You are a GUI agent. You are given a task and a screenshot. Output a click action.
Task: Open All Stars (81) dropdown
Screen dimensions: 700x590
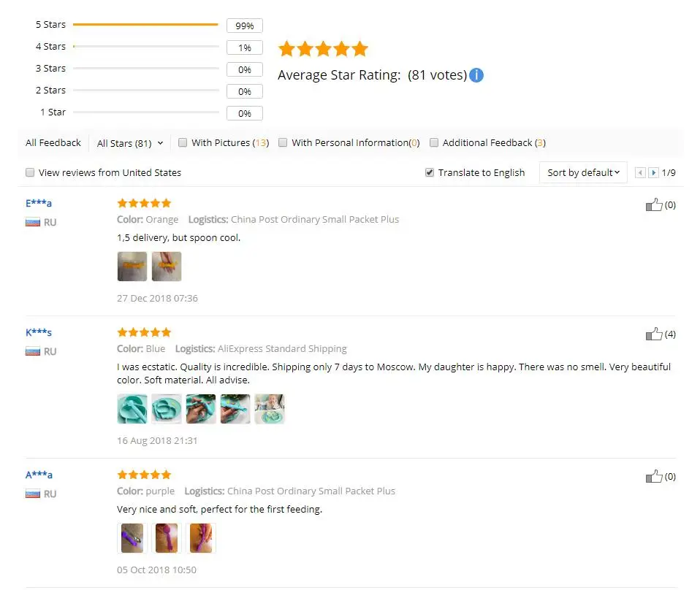pos(130,143)
